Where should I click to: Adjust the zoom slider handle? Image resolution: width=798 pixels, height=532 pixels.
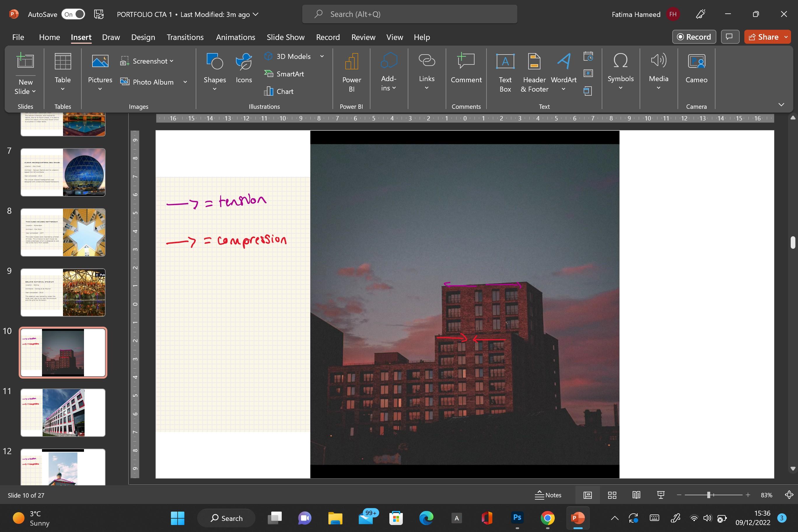708,495
